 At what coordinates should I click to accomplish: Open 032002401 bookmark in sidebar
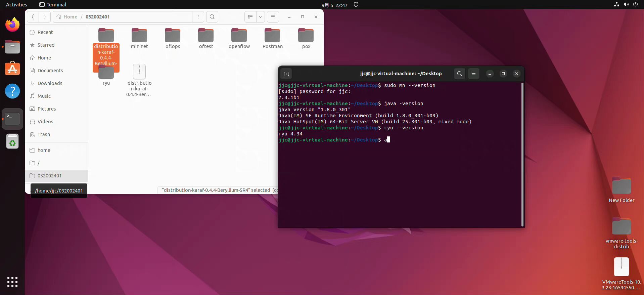56,176
